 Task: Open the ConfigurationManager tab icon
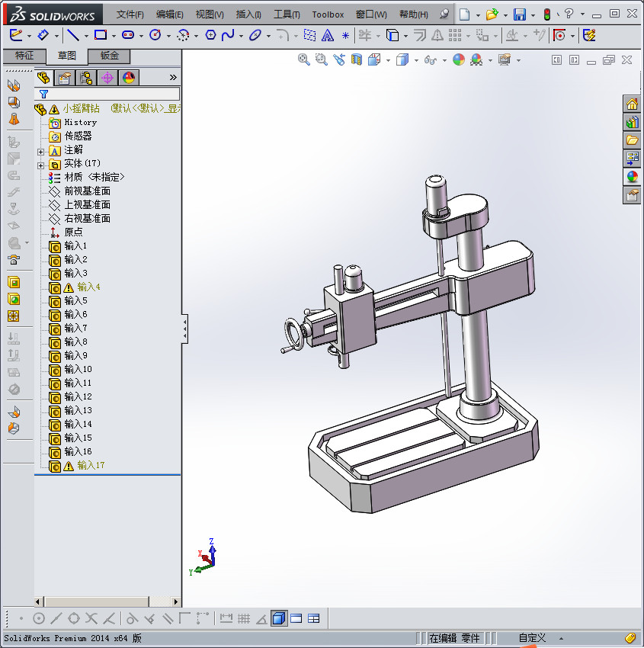click(x=86, y=77)
